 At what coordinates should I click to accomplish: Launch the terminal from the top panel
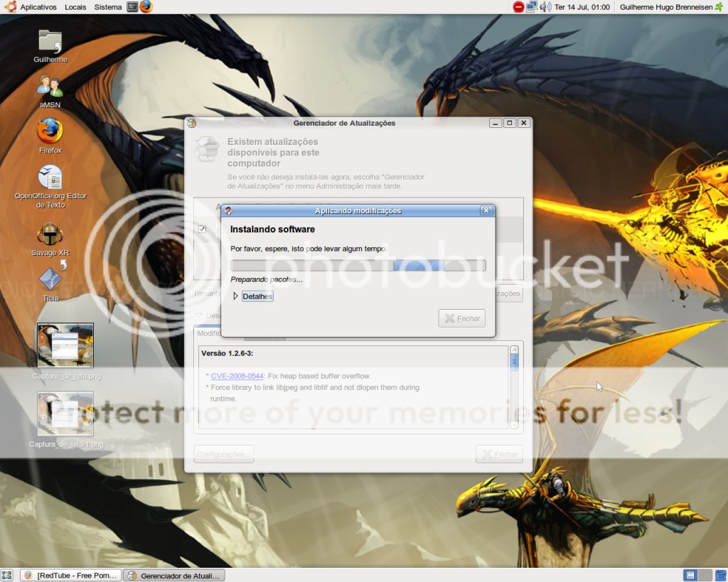coord(132,7)
